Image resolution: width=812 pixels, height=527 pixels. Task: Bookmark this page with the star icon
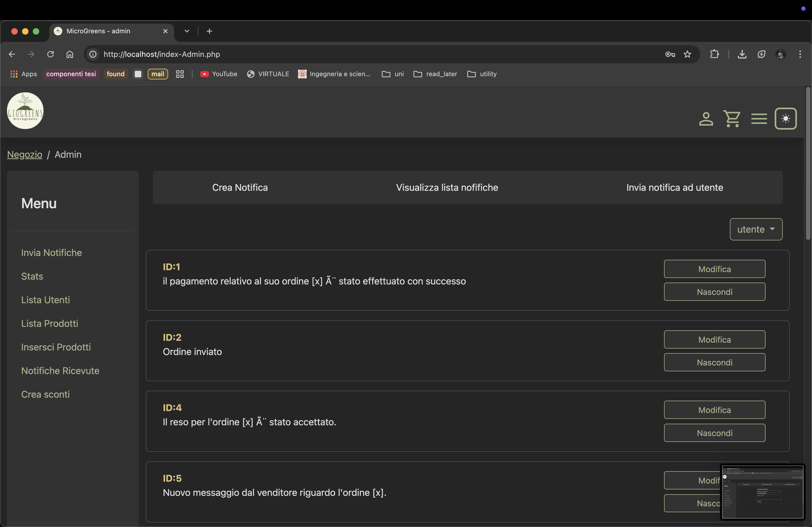(x=687, y=54)
